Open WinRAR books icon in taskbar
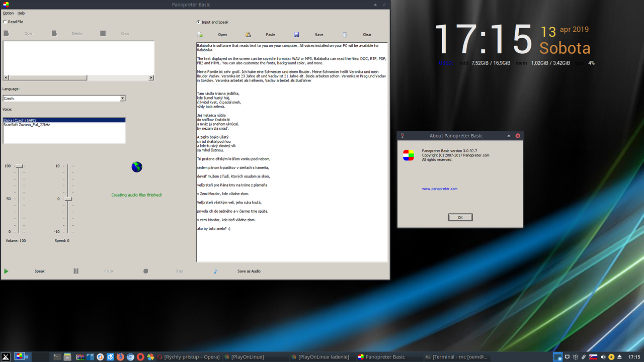644x362 pixels. pos(79,357)
